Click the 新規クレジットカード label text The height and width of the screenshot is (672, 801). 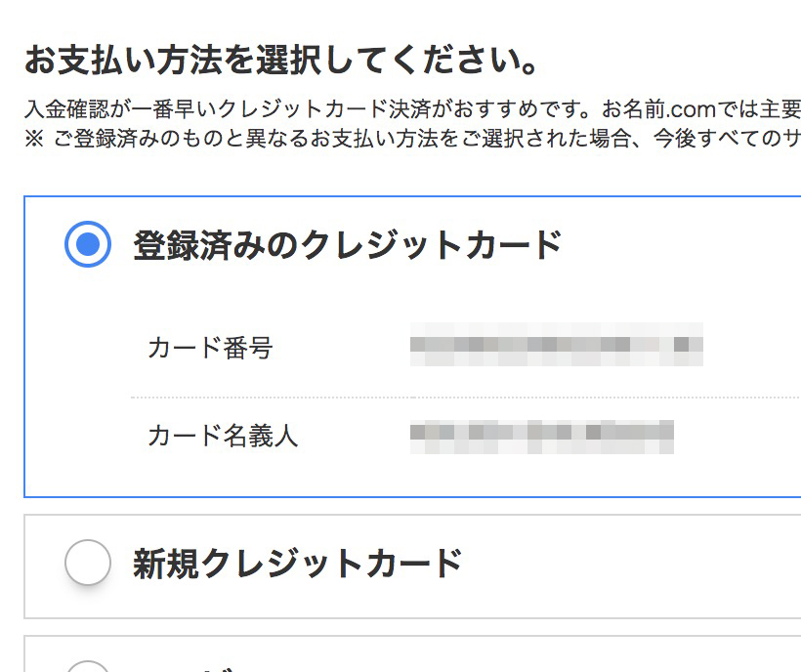point(298,564)
